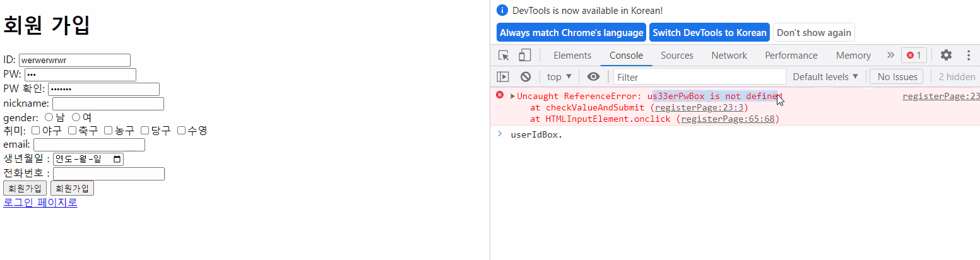
Task: Check the 축구 hobby checkbox
Action: [73, 131]
